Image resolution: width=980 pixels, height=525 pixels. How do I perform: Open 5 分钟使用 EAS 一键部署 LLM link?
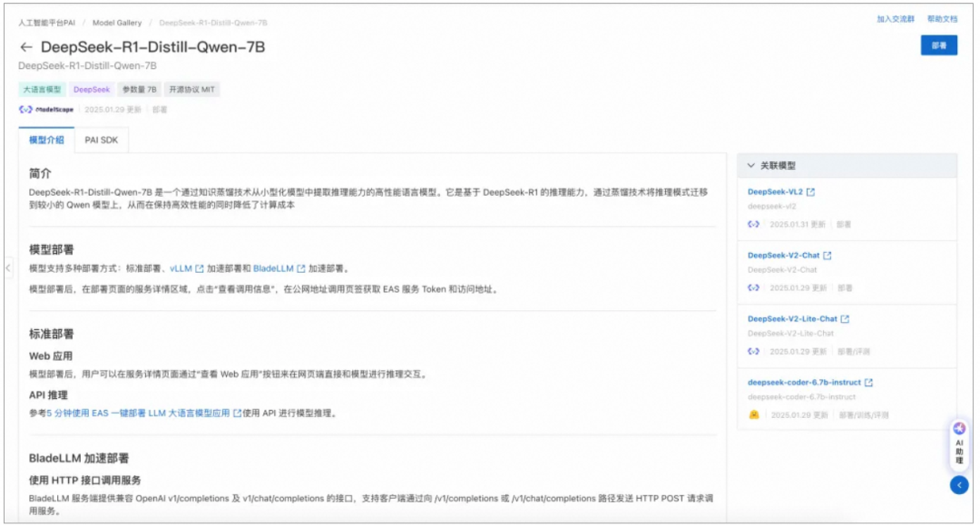coord(138,413)
